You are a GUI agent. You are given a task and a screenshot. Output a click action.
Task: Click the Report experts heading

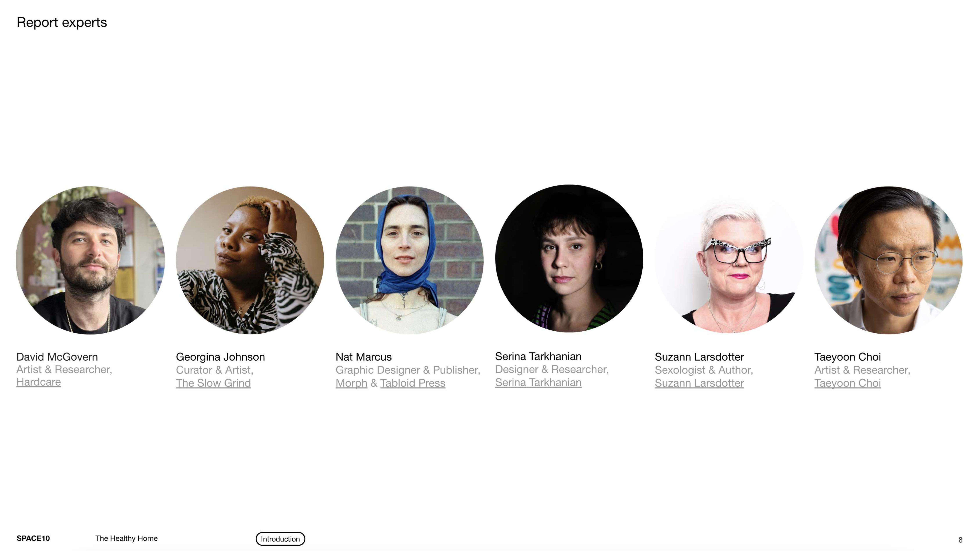click(x=62, y=22)
